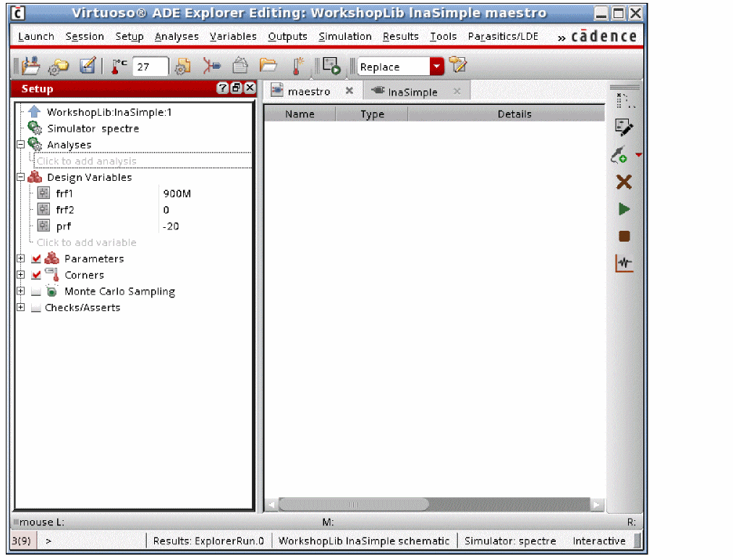
Task: Toggle the Corners checkbox
Action: point(36,275)
